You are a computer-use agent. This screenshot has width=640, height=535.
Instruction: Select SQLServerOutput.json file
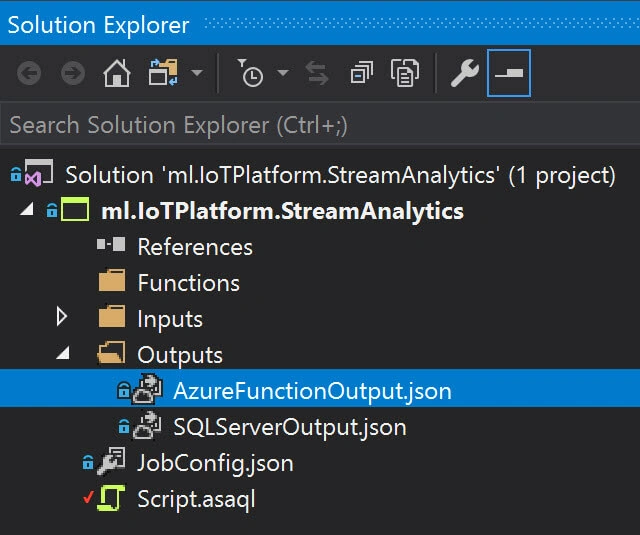[x=290, y=427]
